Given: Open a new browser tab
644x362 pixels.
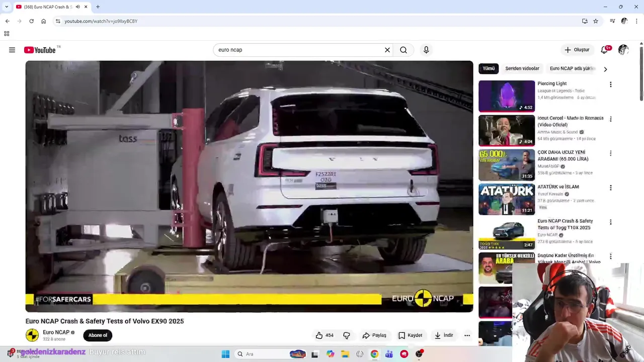Looking at the screenshot, I should [98, 7].
